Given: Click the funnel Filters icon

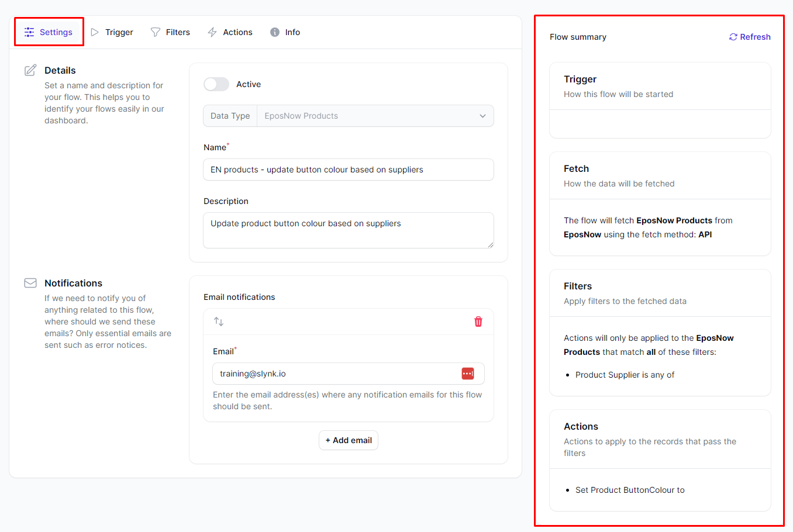Looking at the screenshot, I should [x=156, y=32].
